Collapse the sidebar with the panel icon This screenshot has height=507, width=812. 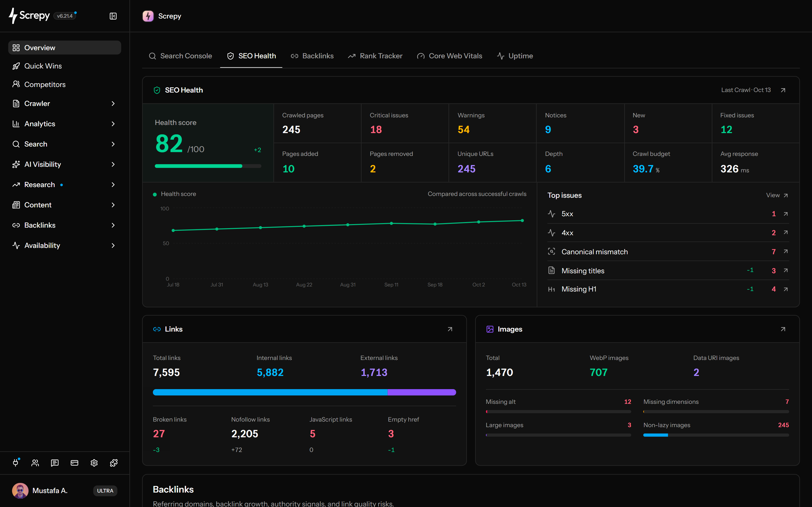[x=113, y=16]
